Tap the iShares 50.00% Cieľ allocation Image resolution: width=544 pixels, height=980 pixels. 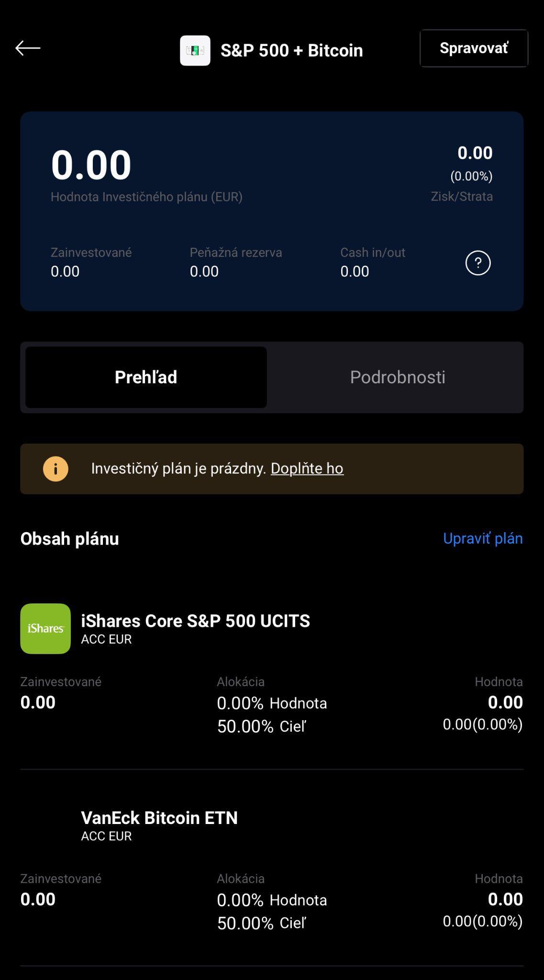(x=261, y=726)
